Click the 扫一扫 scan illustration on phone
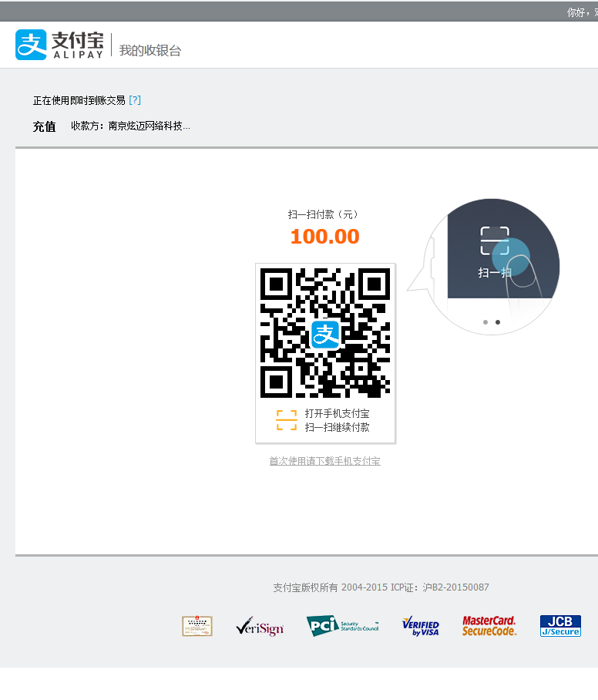 (495, 252)
